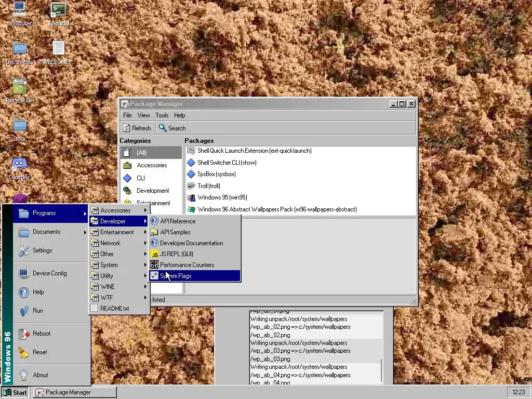This screenshot has height=399, width=532.
Task: Open Run from the start menu
Action: pos(50,311)
